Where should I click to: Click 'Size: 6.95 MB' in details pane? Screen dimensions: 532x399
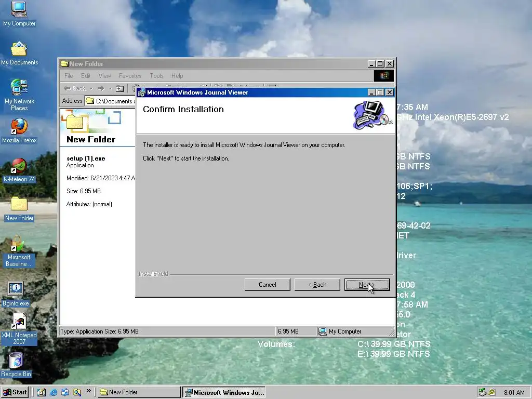coord(84,191)
